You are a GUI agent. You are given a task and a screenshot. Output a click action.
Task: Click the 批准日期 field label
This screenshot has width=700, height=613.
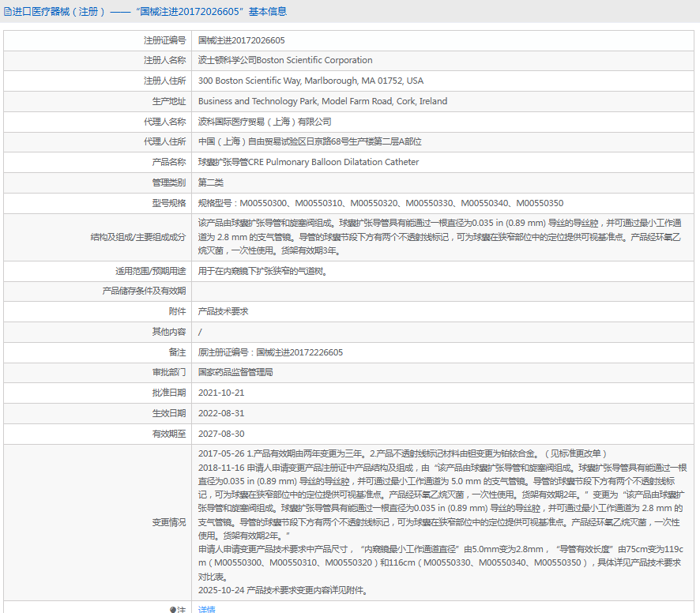(169, 393)
